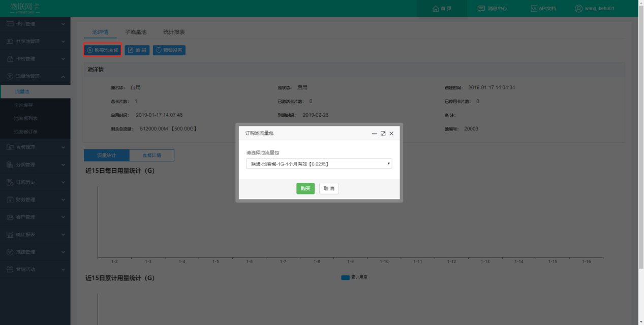Click the 卡片管理 card icon in sidebar
The image size is (644, 325).
pyautogui.click(x=10, y=24)
